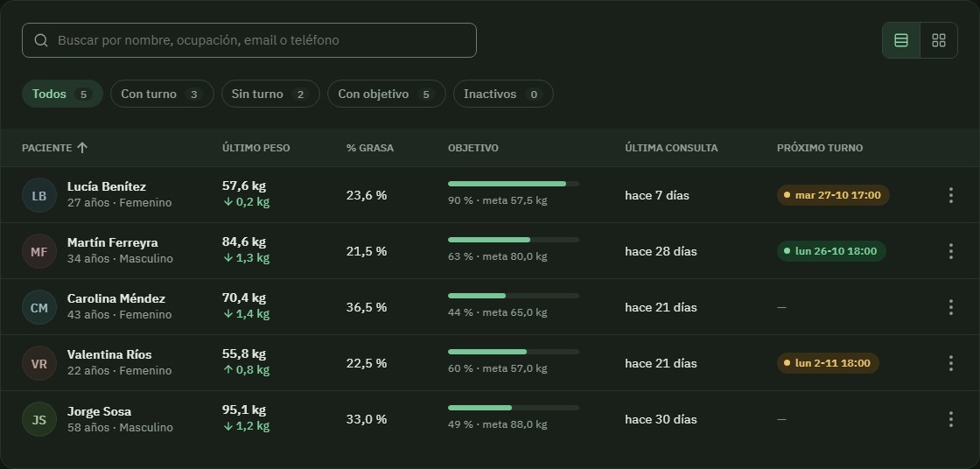Click the weight value 95,1 kg
This screenshot has height=469, width=980.
click(244, 410)
